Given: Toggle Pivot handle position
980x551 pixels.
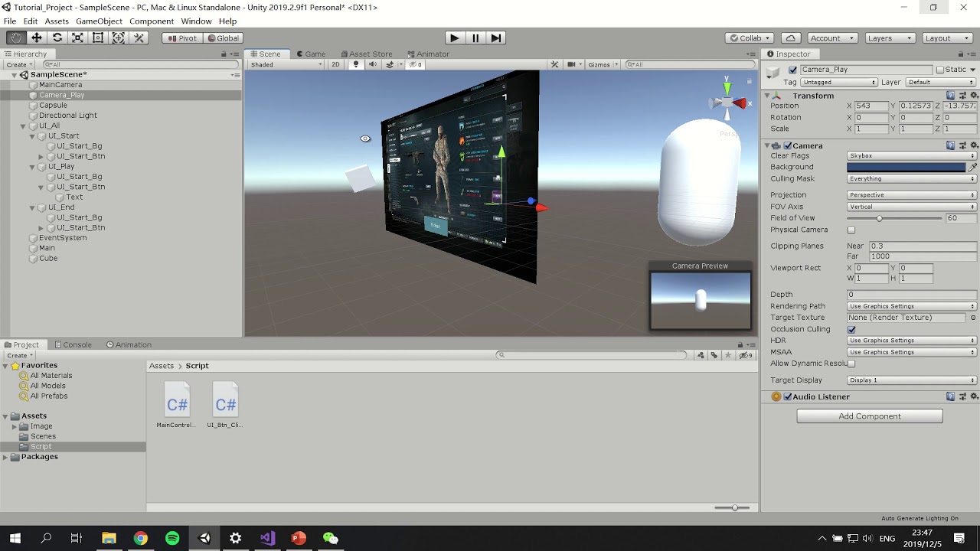Looking at the screenshot, I should [183, 37].
